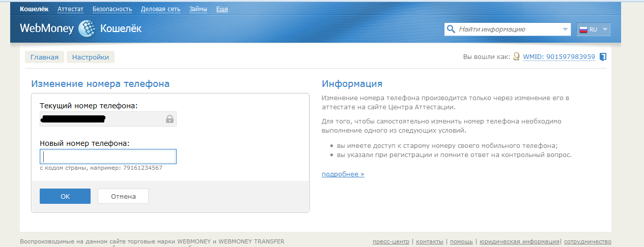Expand the search field dropdown arrow
The width and height of the screenshot is (644, 247).
pos(566,29)
